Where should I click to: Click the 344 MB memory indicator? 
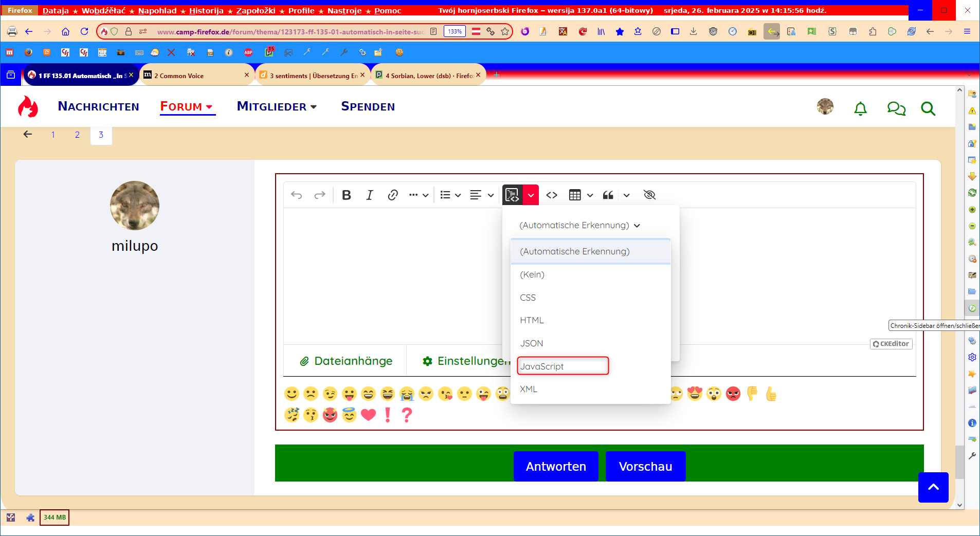55,517
